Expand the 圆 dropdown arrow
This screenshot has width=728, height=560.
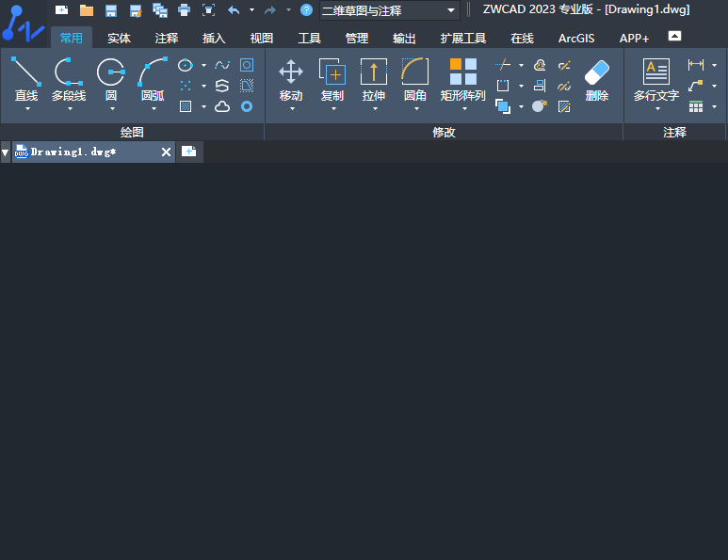click(x=112, y=108)
